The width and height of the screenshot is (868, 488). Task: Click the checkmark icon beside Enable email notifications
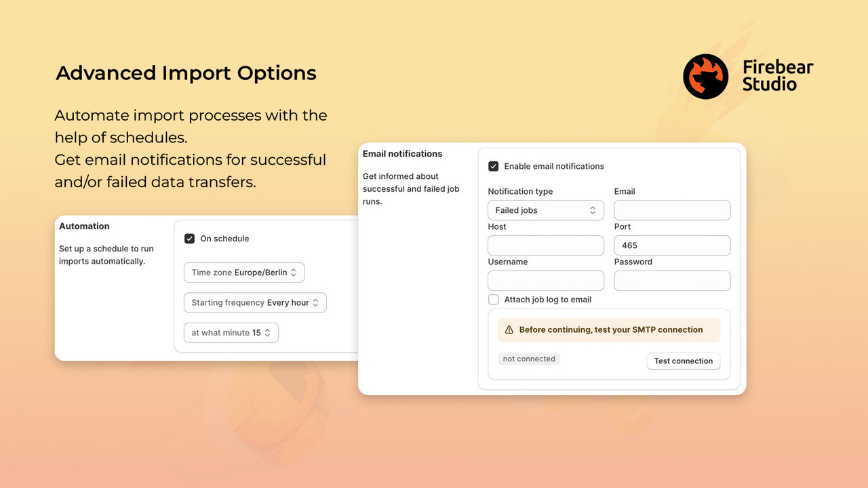(x=493, y=166)
